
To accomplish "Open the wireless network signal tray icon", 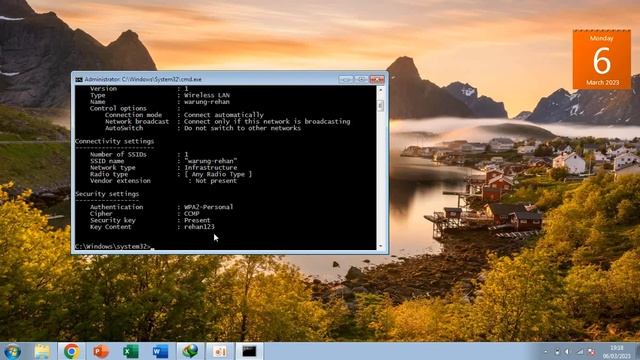I will click(580, 351).
